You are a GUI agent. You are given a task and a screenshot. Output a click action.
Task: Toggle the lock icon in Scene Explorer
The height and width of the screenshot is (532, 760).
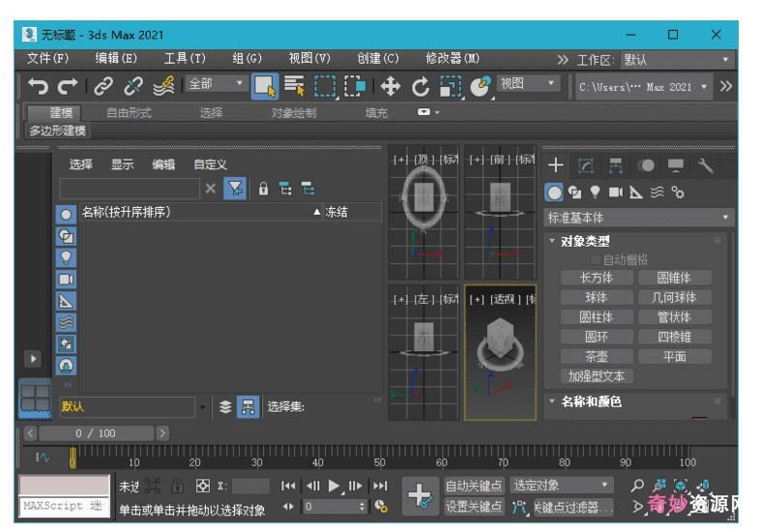tap(263, 189)
